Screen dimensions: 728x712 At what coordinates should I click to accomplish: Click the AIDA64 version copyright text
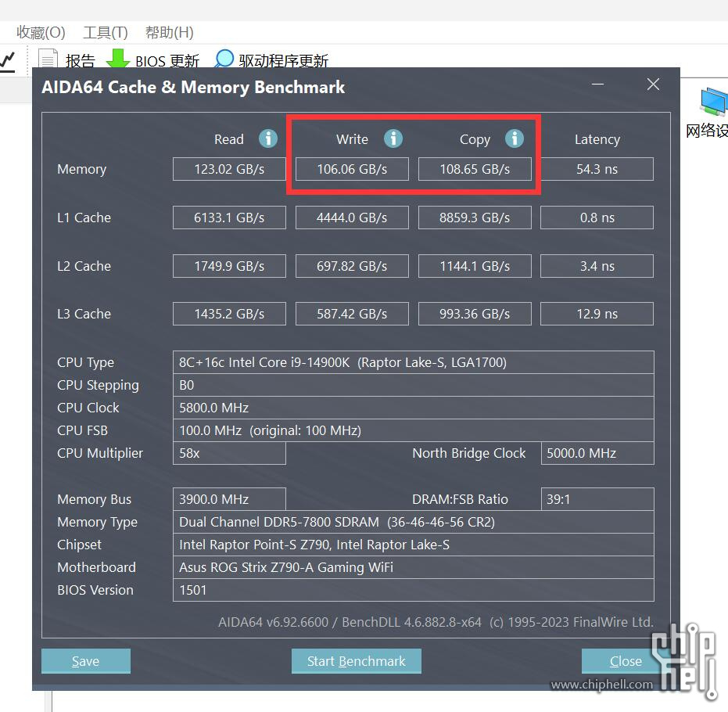coord(436,622)
